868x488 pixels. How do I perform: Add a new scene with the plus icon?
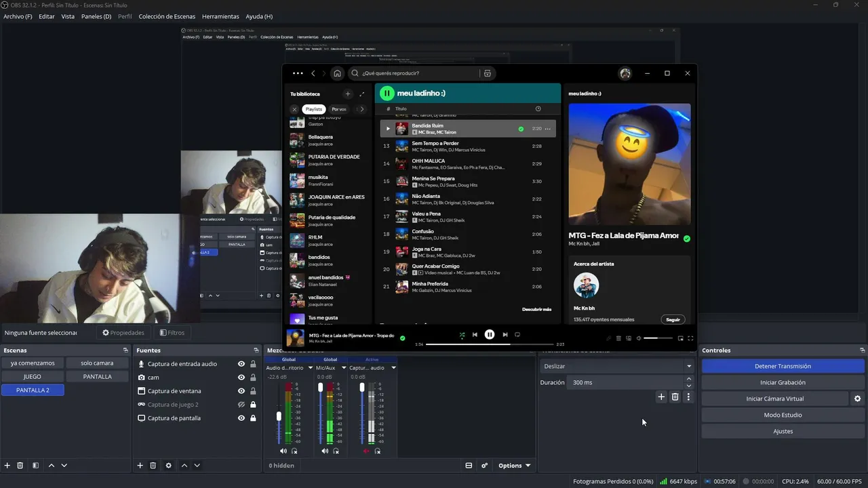tap(7, 466)
